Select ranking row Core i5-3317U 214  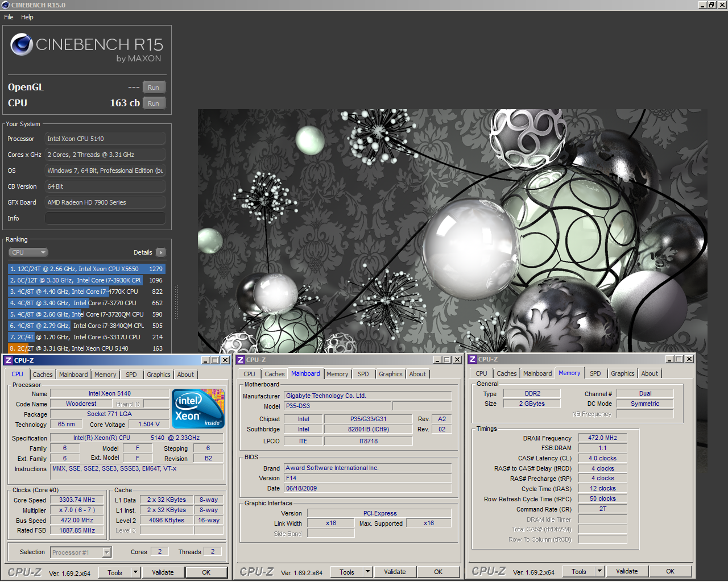point(86,337)
